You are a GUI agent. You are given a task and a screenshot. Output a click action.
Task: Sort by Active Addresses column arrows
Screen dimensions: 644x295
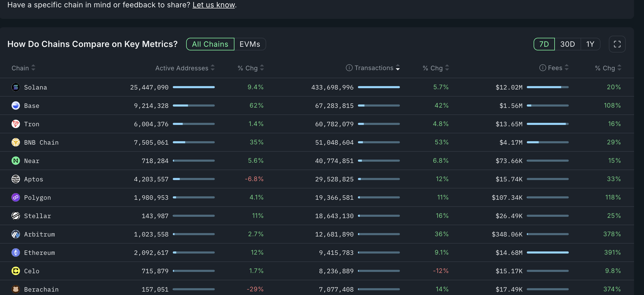pos(213,68)
